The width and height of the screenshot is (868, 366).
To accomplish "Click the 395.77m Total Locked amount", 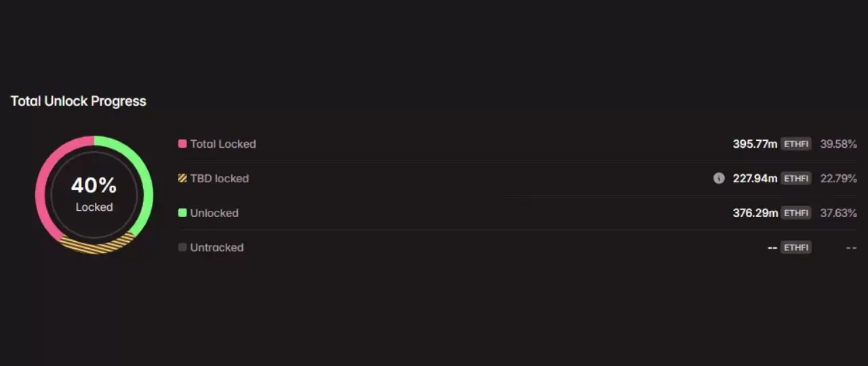I will pos(755,144).
